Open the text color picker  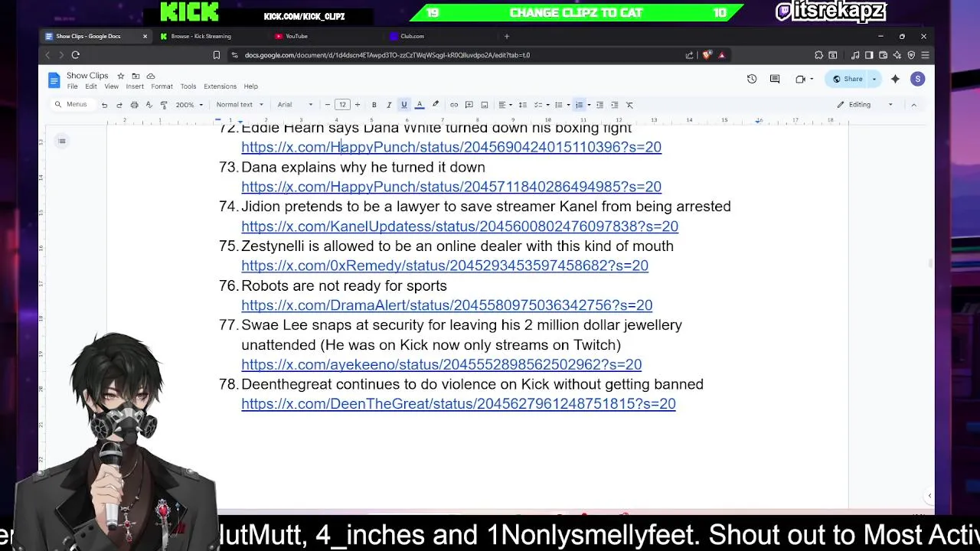click(420, 105)
